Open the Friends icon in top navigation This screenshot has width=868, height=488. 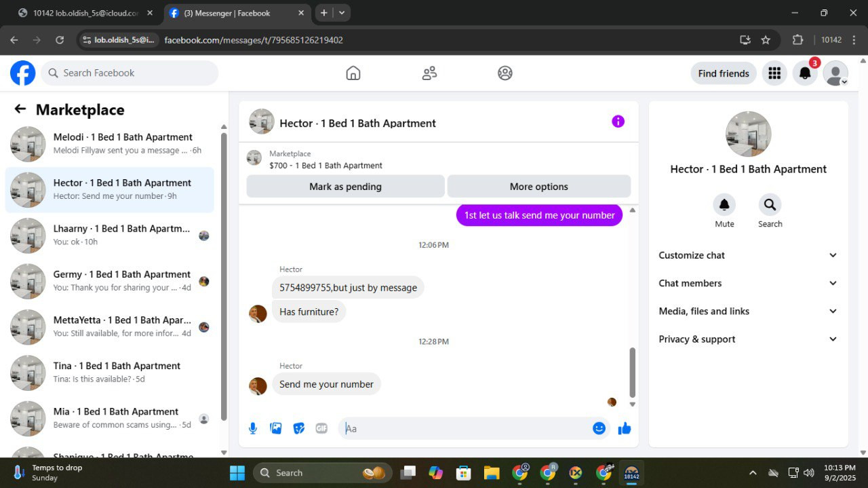(x=429, y=73)
